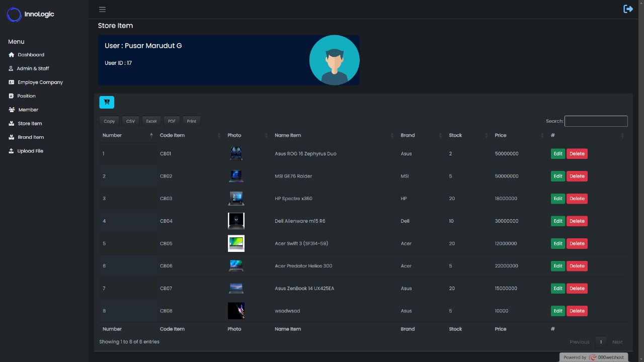Sort table by Number column
Screen dimensions: 644x362
[128, 135]
